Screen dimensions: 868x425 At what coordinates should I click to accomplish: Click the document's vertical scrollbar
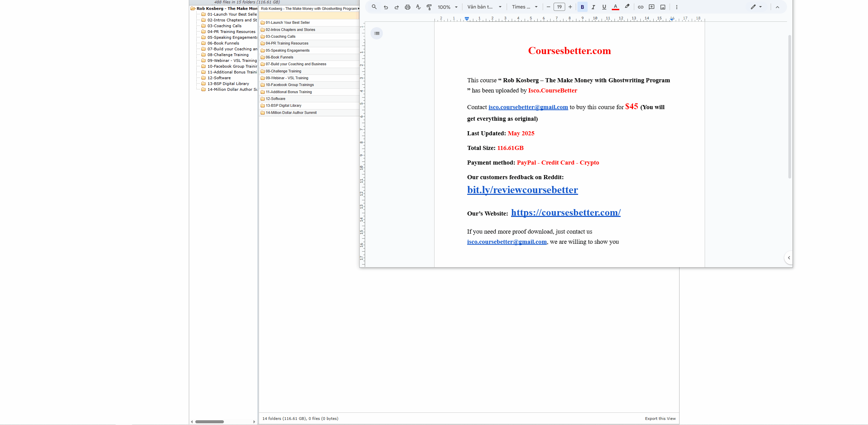(790, 106)
